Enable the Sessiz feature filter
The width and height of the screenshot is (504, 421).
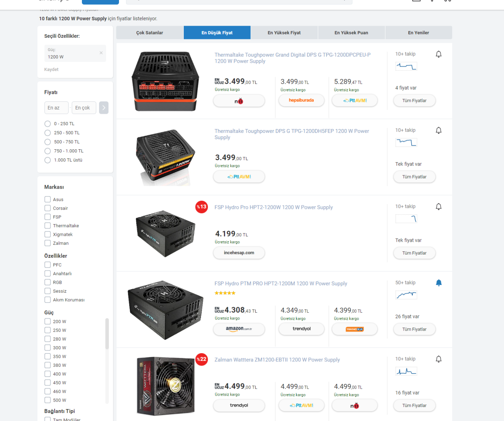48,291
